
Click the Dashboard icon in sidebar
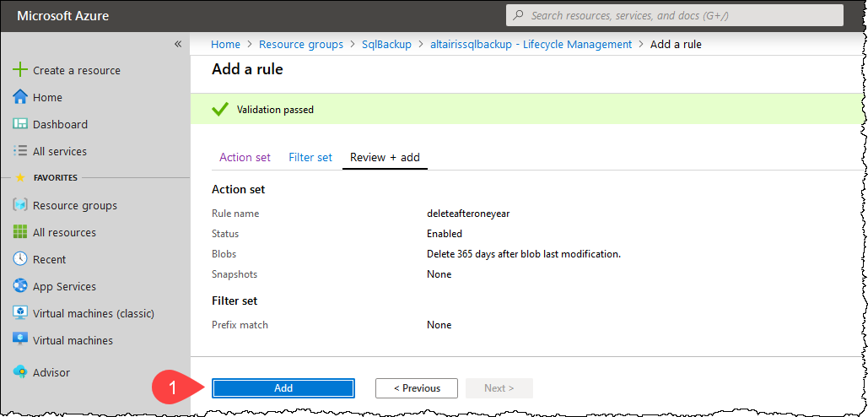(x=20, y=124)
